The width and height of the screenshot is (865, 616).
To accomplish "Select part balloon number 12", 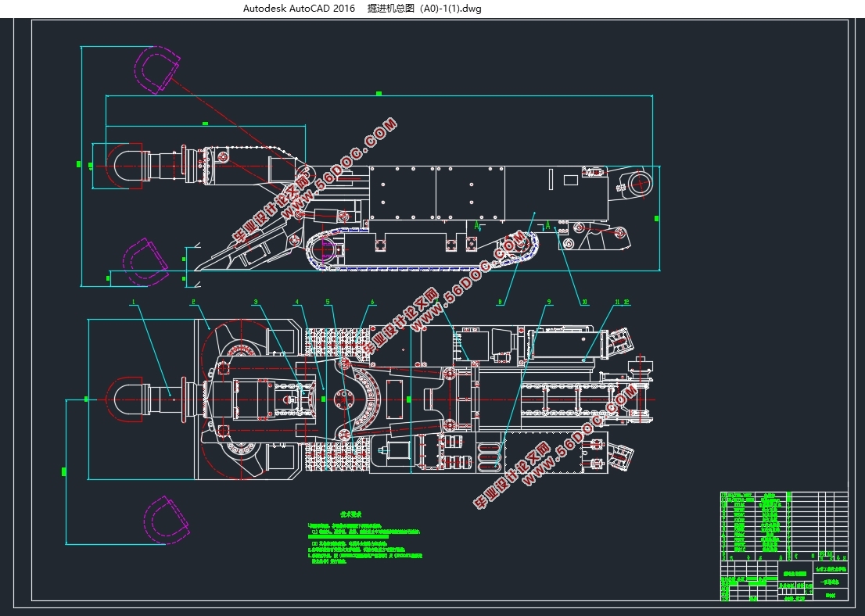I will (x=626, y=302).
